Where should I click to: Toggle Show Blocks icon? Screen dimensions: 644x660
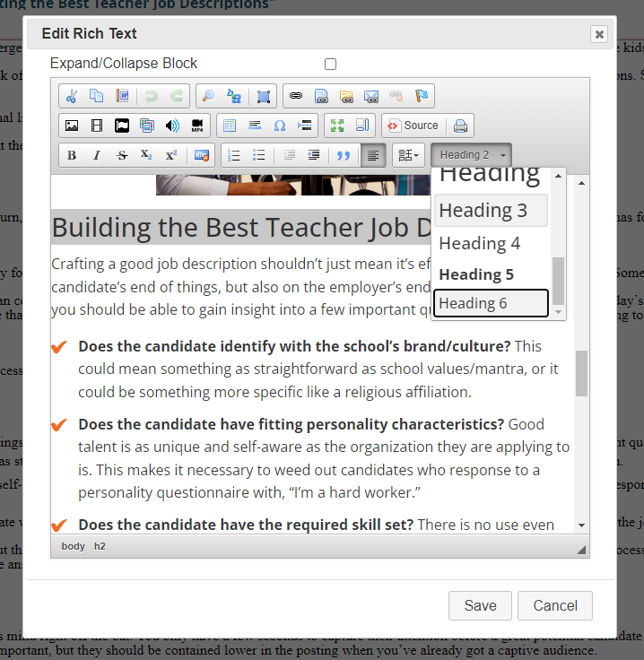362,126
